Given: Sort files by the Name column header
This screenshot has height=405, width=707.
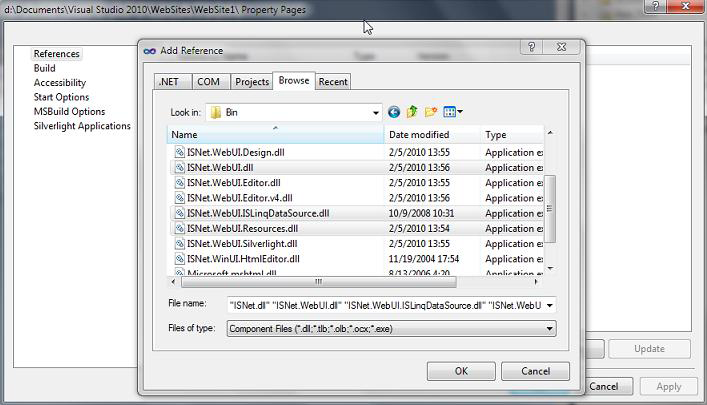Looking at the screenshot, I should coord(275,134).
